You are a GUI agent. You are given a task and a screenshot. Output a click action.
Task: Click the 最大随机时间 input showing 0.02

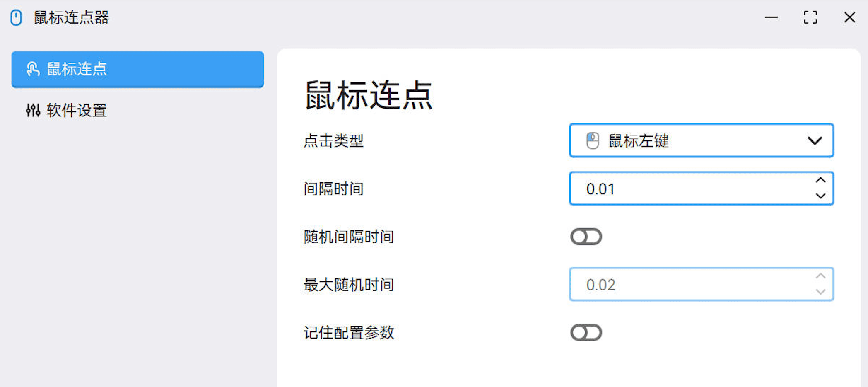click(663, 284)
